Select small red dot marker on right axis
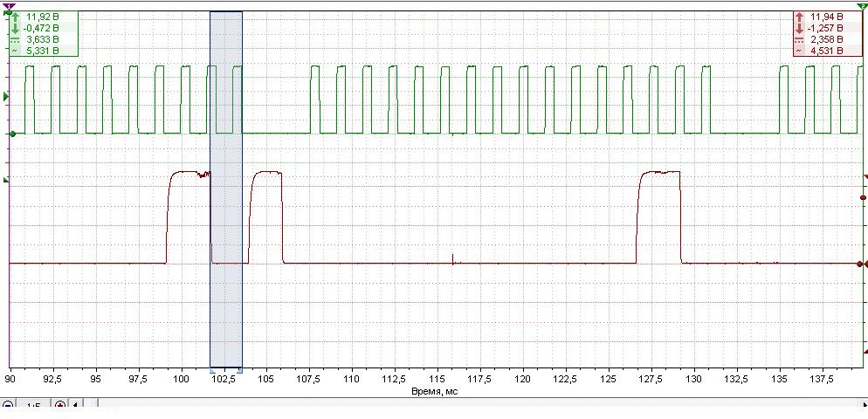 (863, 197)
